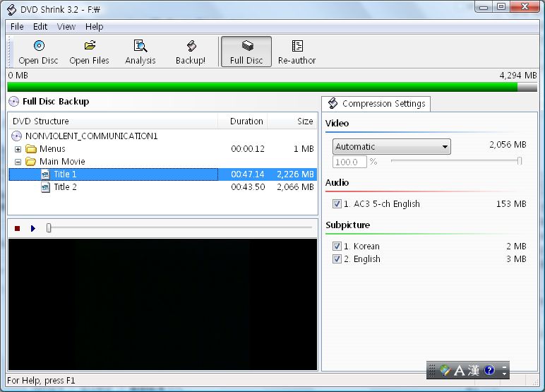Click the video compression ratio slider handle
The height and width of the screenshot is (392, 545).
pyautogui.click(x=520, y=161)
